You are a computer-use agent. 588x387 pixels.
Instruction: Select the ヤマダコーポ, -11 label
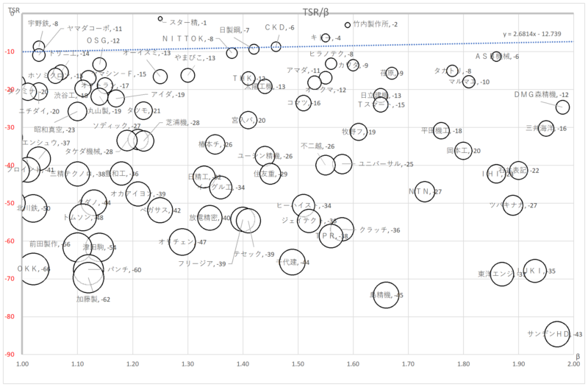click(95, 29)
